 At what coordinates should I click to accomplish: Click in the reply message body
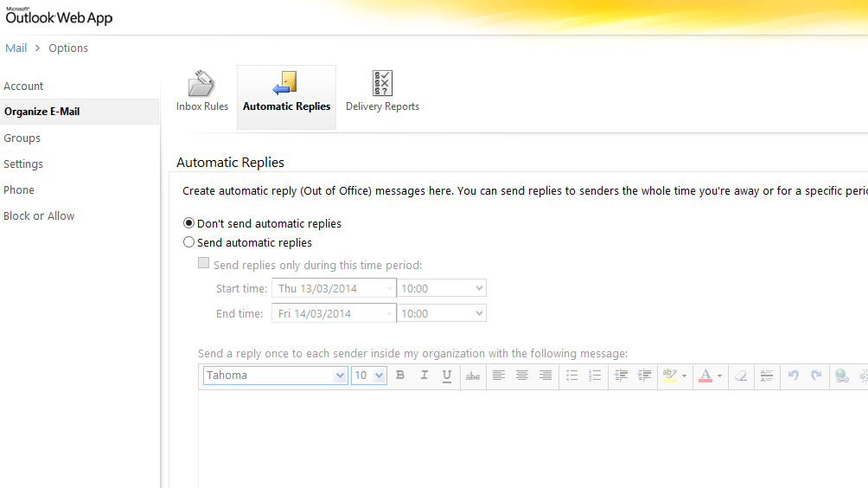[x=533, y=439]
